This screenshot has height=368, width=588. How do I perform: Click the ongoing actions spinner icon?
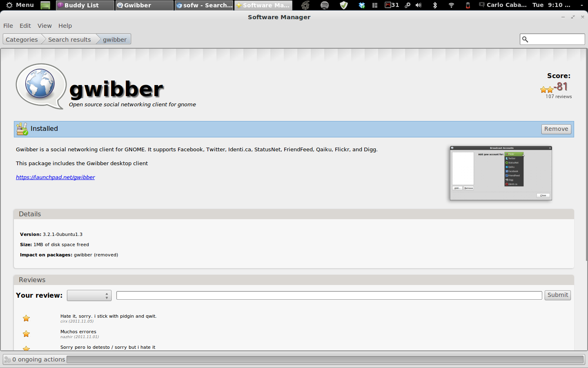point(7,359)
